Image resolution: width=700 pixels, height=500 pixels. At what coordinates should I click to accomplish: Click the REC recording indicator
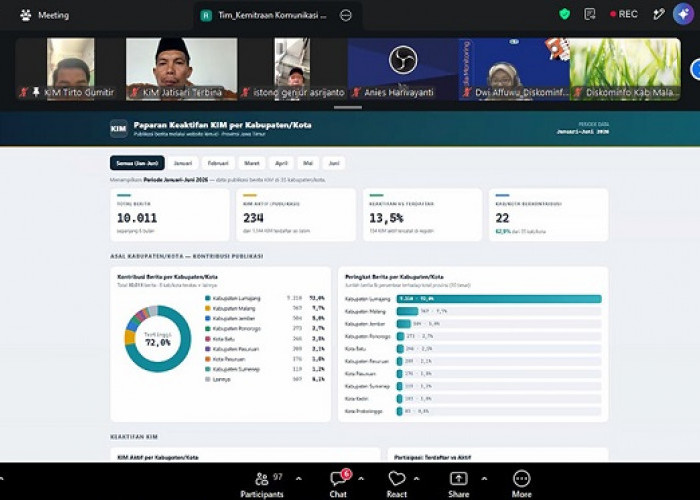coord(624,14)
